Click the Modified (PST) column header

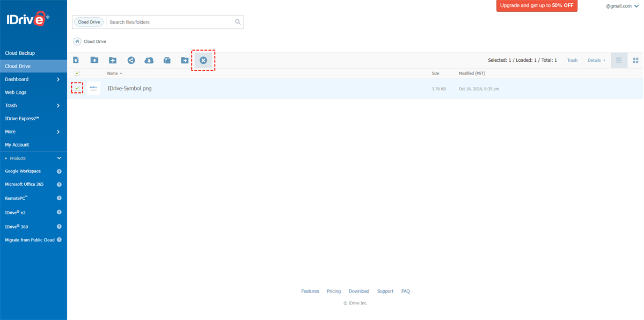(x=472, y=73)
